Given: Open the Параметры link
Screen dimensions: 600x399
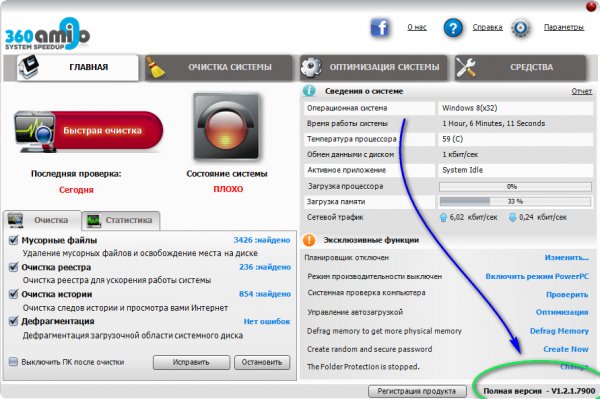Looking at the screenshot, I should tap(564, 28).
